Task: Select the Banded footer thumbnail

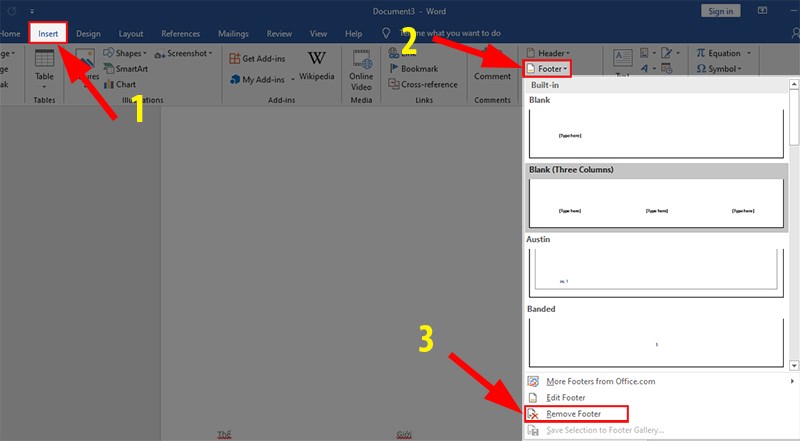Action: [656, 342]
